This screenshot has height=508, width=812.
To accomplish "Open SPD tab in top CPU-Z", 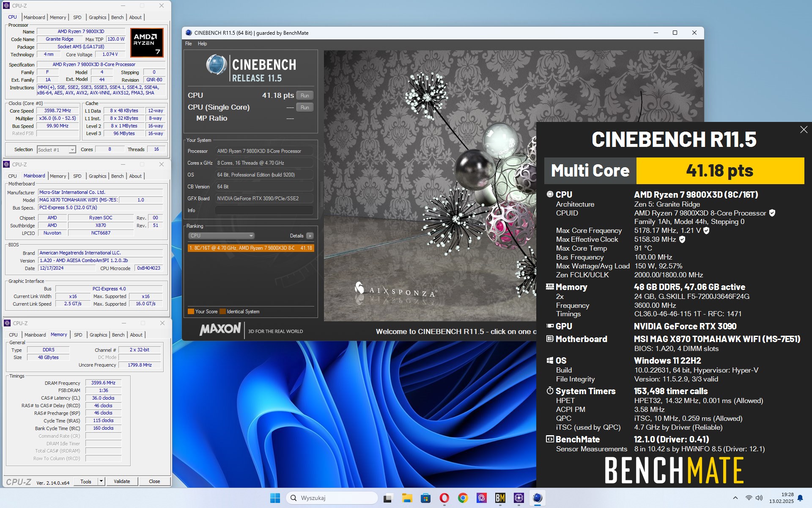I will [77, 17].
